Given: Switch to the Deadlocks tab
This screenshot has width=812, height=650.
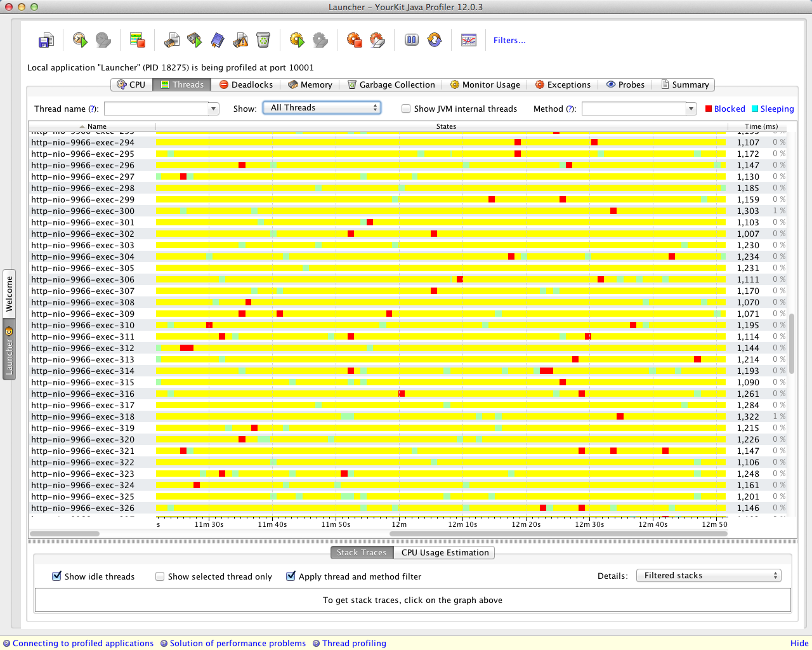Looking at the screenshot, I should [x=246, y=84].
